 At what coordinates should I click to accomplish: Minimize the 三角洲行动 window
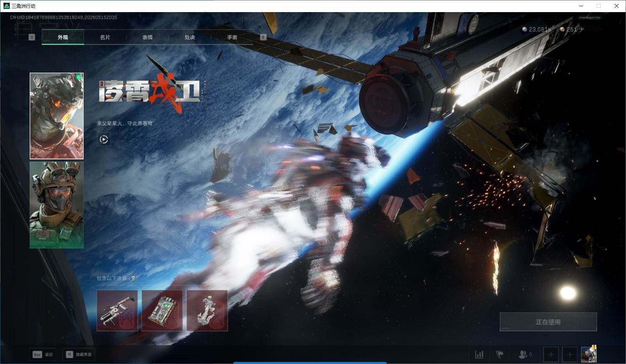pos(581,6)
